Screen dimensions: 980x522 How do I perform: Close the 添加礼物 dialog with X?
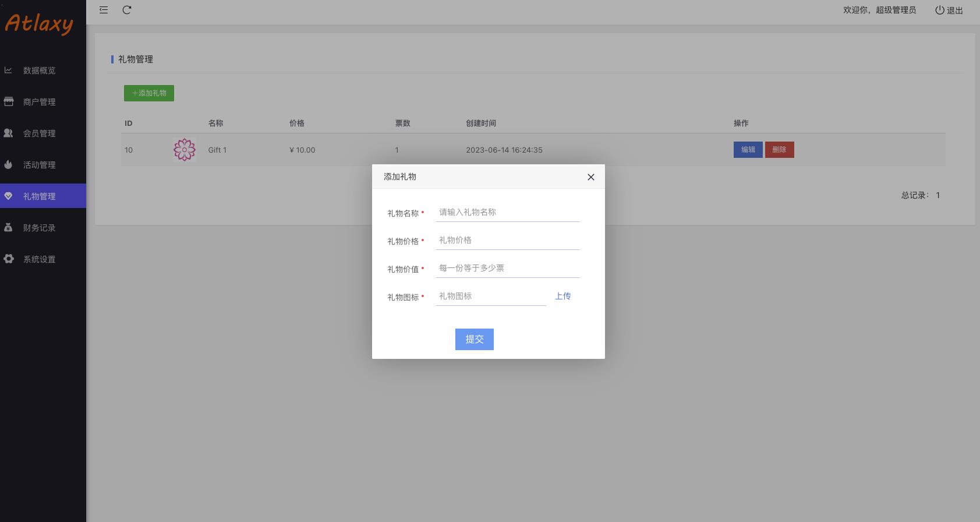590,177
